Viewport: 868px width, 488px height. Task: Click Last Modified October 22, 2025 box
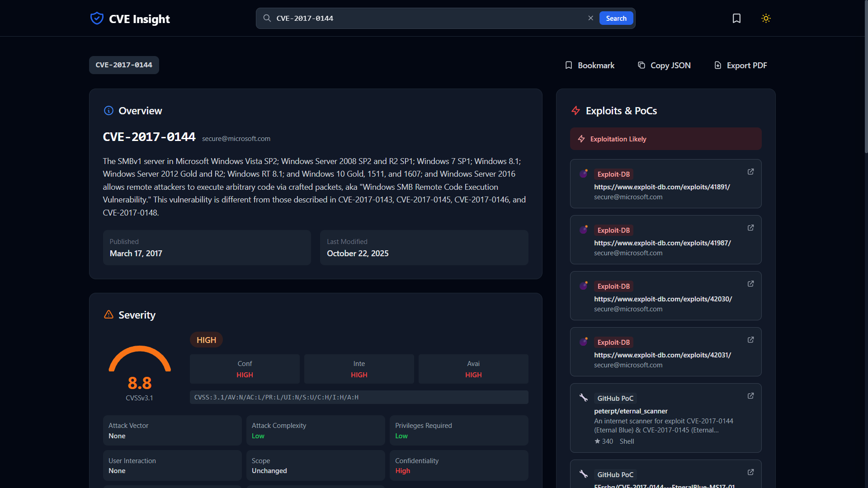coord(424,248)
